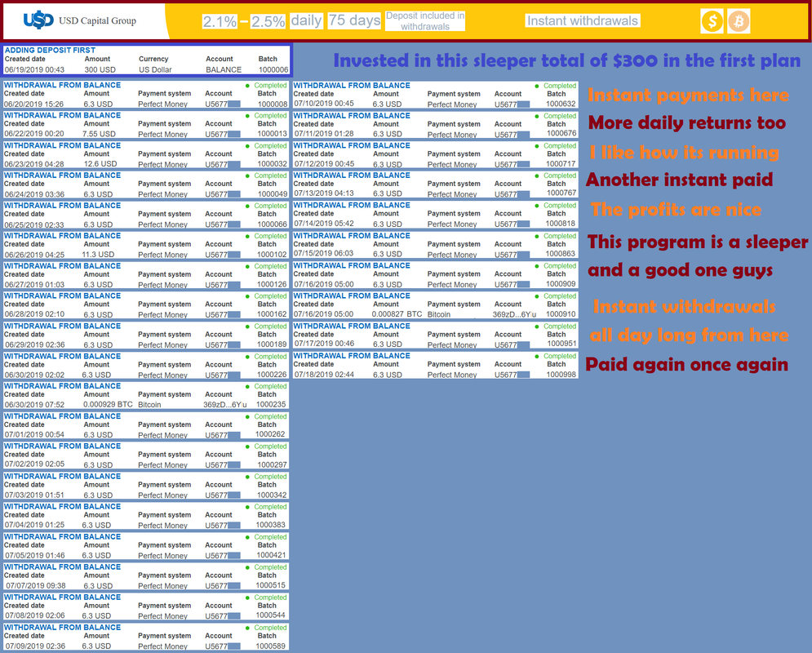The width and height of the screenshot is (812, 653).
Task: Click batch number 1000006
Action: 273,69
